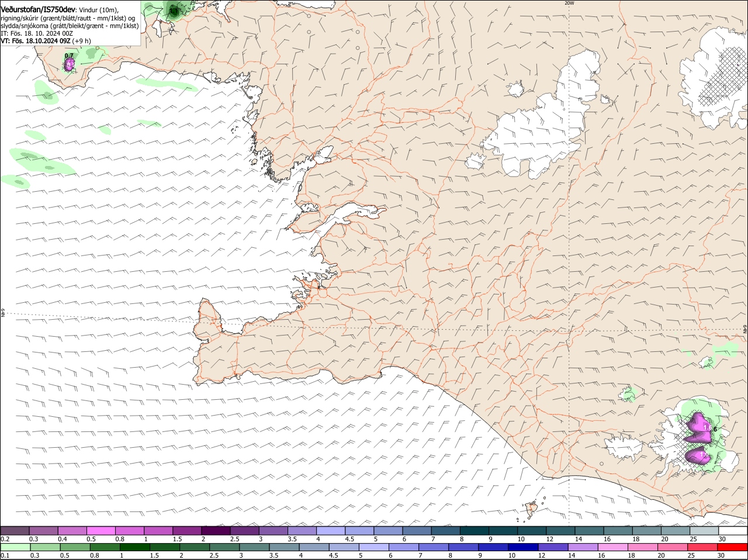Viewport: 748px width, 560px height.
Task: Pick the light lavender swatch at 4, upper scale
Action: 330,530
